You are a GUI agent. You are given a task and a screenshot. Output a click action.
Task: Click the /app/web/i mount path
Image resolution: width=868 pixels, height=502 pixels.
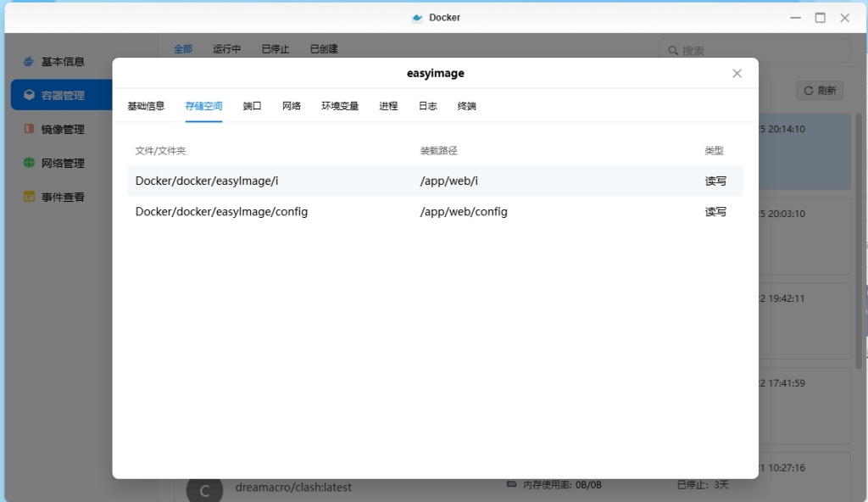449,181
